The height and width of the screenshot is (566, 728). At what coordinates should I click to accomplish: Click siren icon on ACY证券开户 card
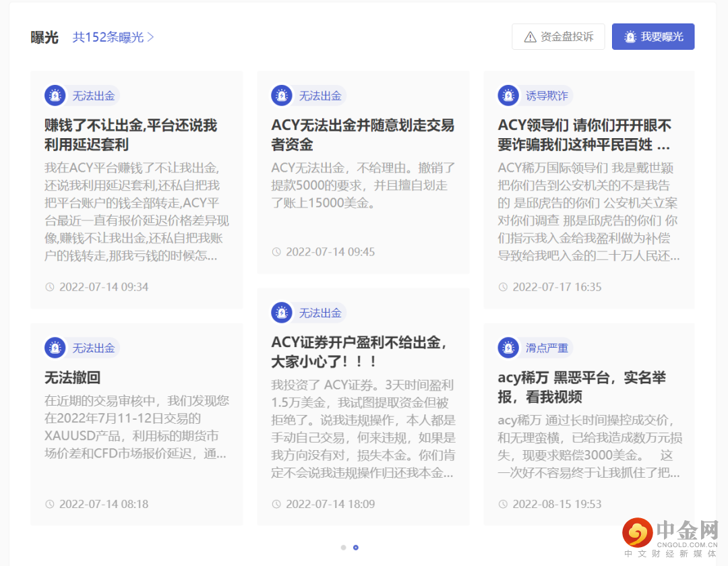282,313
